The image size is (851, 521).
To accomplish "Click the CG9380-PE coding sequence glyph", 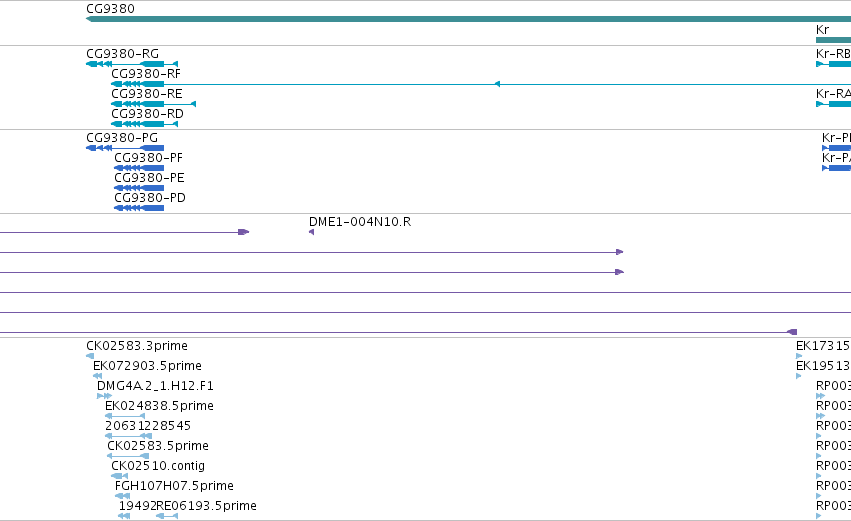I will pos(139,188).
